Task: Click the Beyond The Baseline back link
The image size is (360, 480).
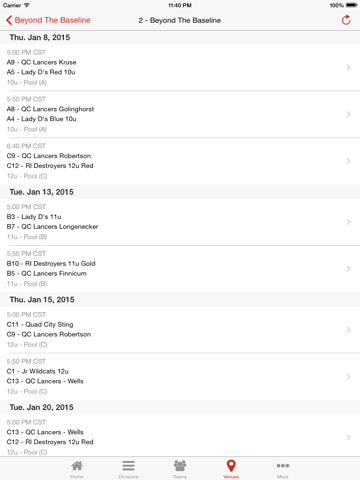Action: click(x=52, y=20)
